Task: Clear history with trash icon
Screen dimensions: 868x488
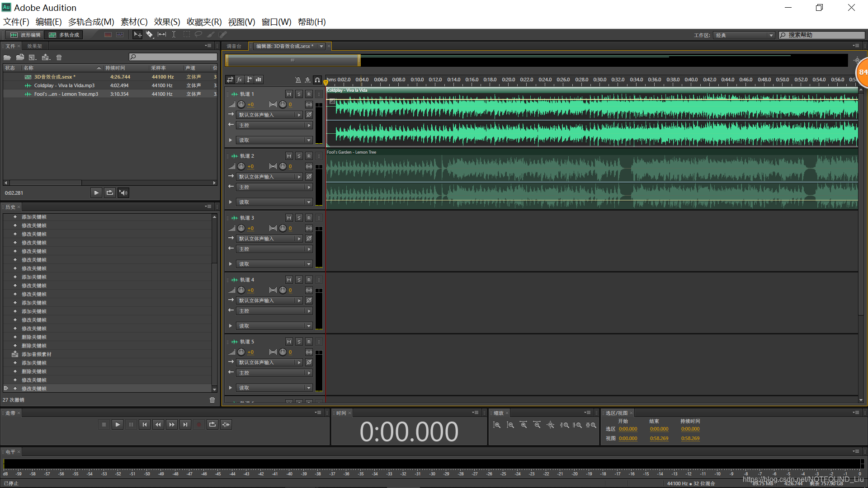Action: tap(212, 400)
